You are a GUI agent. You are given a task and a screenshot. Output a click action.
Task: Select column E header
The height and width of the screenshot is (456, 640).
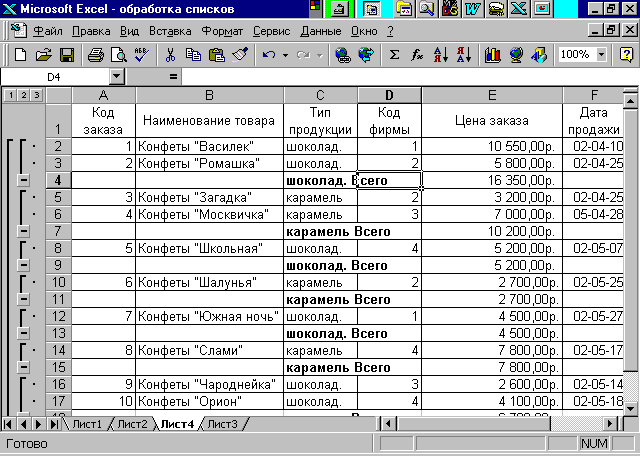click(x=492, y=95)
